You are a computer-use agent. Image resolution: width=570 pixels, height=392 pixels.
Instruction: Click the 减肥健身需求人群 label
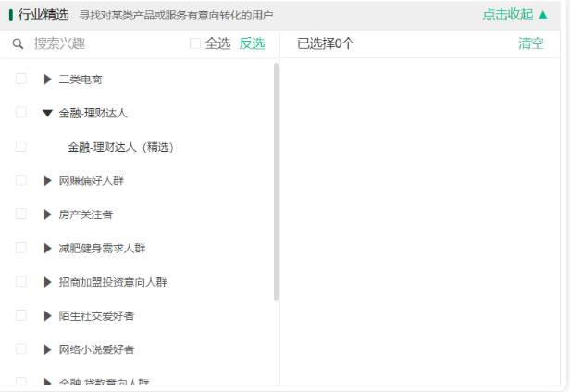(x=102, y=249)
